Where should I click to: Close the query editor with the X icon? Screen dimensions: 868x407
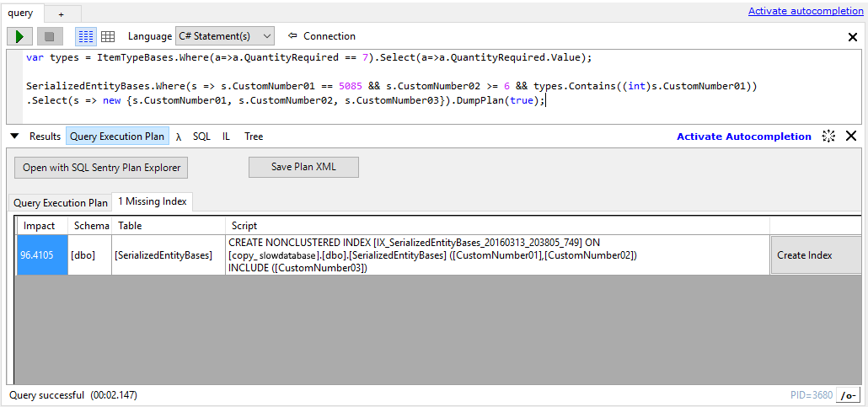click(853, 37)
